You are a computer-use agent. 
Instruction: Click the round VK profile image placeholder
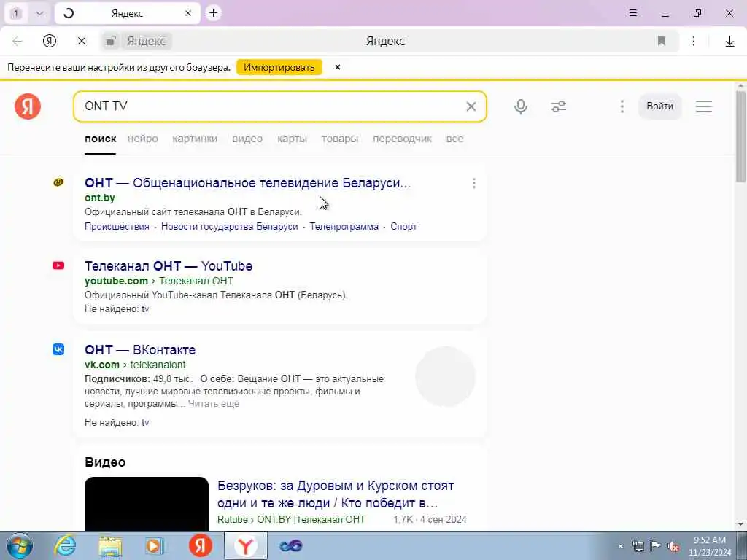pyautogui.click(x=446, y=377)
